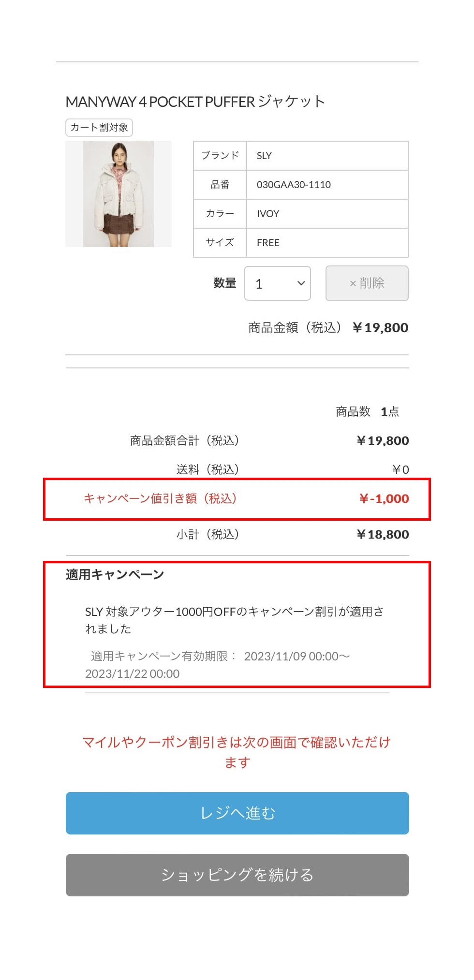Tap the red マイルやクーポン割引き notice
The width and height of the screenshot is (474, 980).
pyautogui.click(x=237, y=752)
